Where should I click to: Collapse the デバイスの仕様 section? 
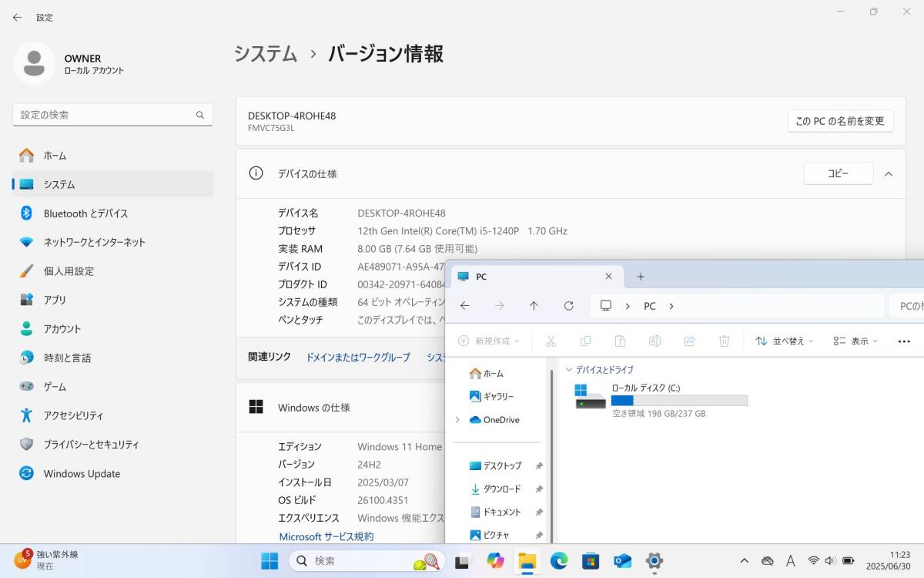click(x=889, y=173)
